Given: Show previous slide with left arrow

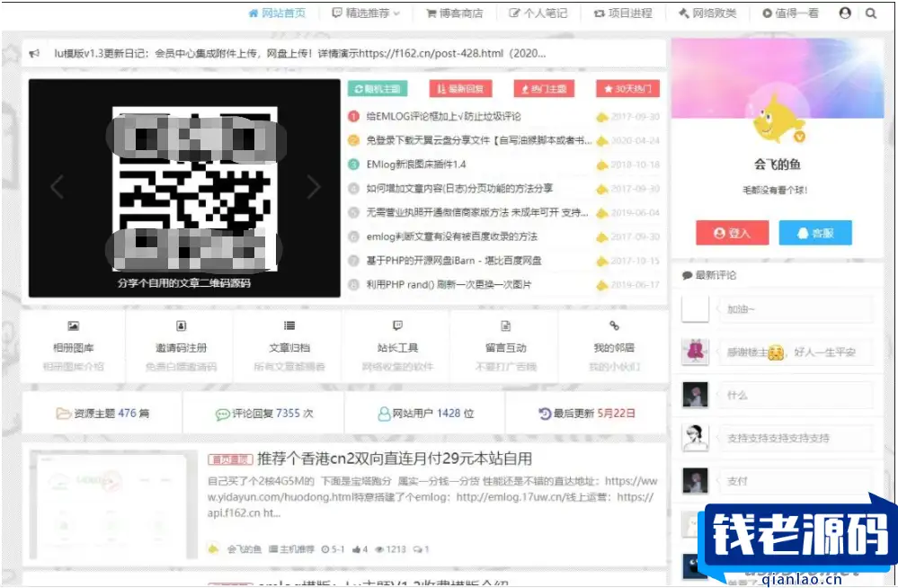Looking at the screenshot, I should click(x=57, y=187).
